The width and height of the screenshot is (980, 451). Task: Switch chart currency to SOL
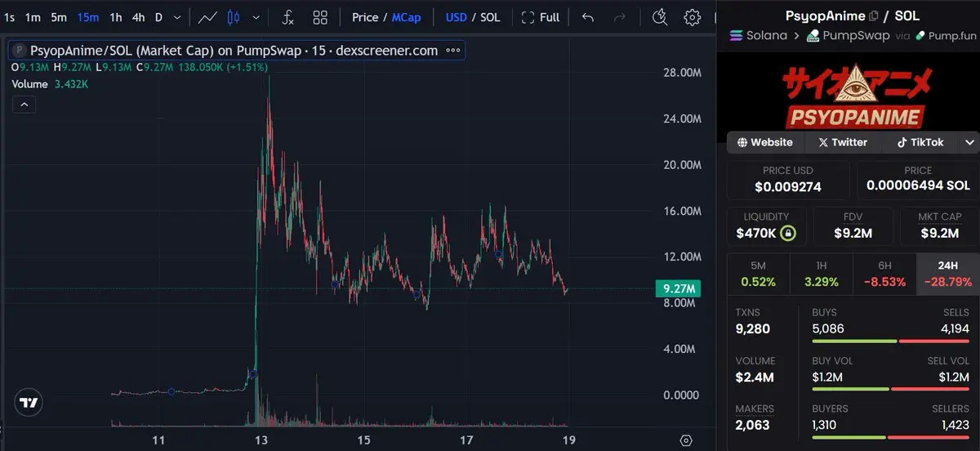490,17
